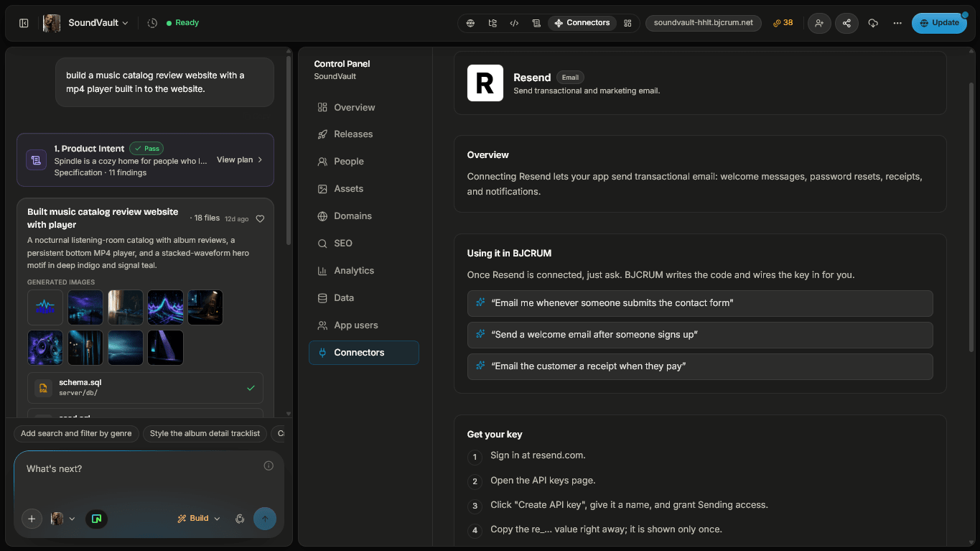Screen dimensions: 980x551
Task: Open the globe preview view
Action: [x=470, y=23]
